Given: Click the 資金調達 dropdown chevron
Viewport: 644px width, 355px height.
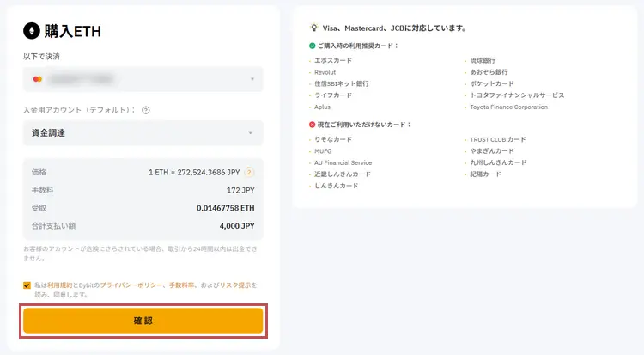Looking at the screenshot, I should (x=251, y=133).
